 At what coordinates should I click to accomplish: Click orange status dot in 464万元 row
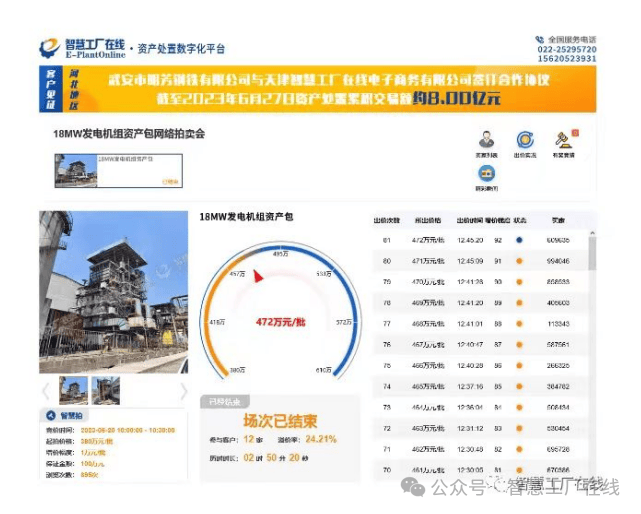pos(519,407)
